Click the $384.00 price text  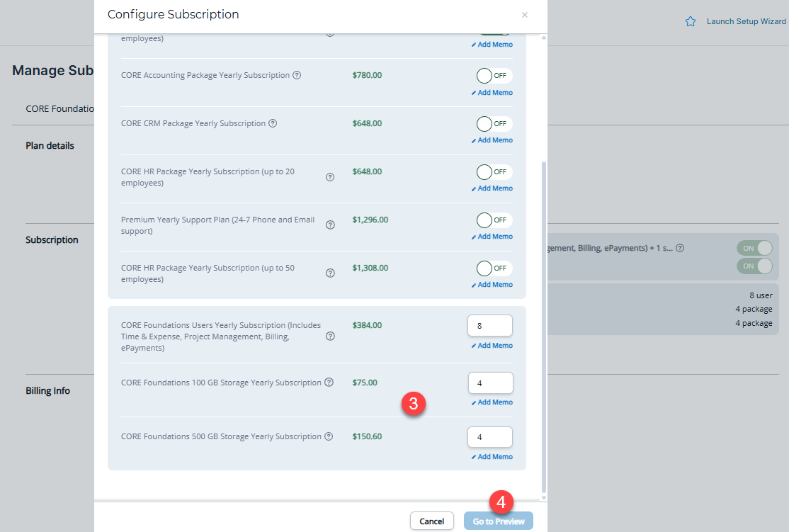367,325
